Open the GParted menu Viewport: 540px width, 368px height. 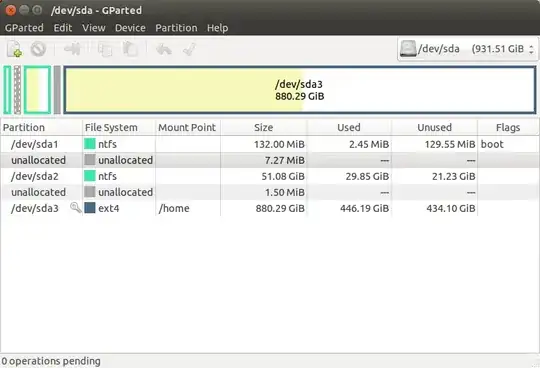(24, 28)
